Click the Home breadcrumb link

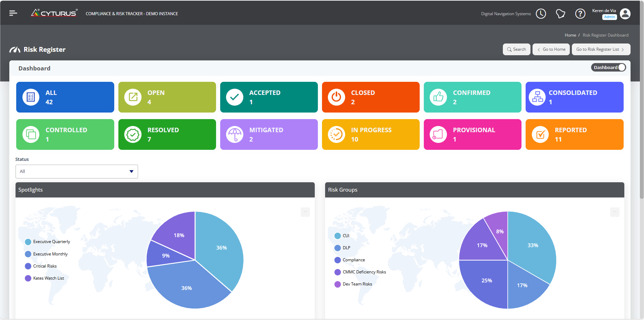click(570, 35)
